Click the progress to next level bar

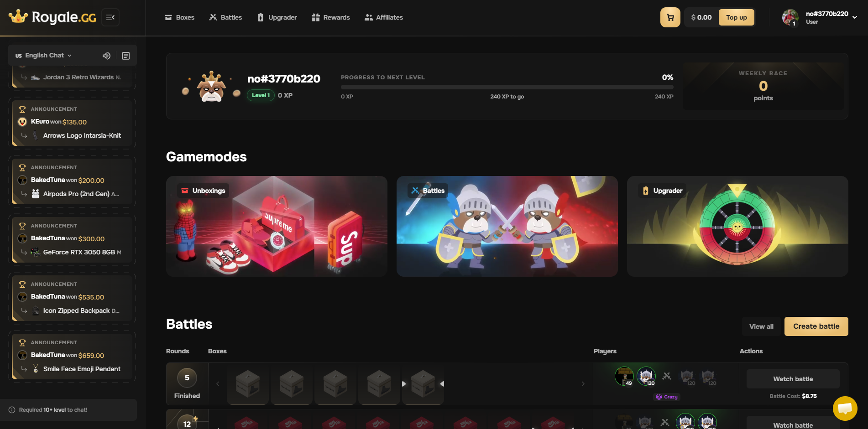[x=507, y=87]
